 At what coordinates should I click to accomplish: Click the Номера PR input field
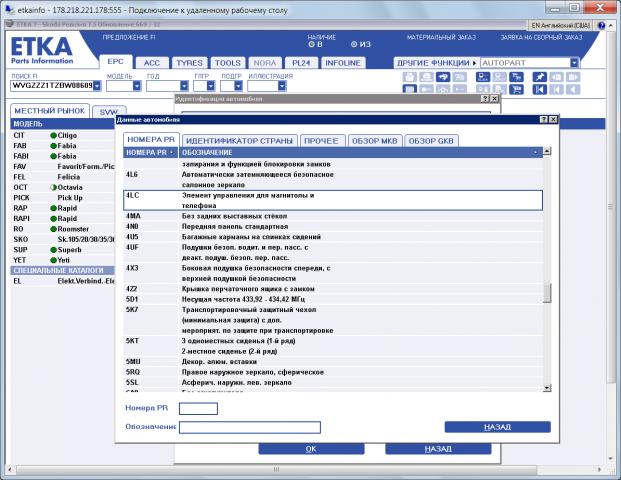pos(198,408)
